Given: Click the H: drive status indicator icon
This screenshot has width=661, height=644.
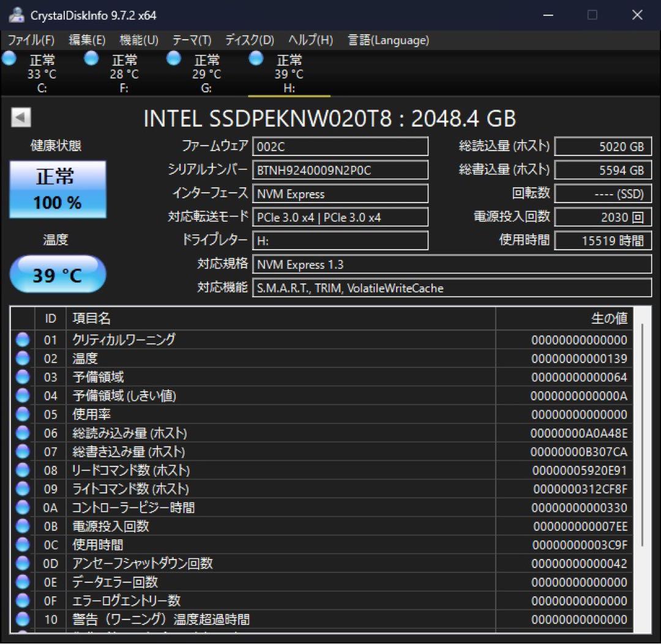Looking at the screenshot, I should click(255, 58).
